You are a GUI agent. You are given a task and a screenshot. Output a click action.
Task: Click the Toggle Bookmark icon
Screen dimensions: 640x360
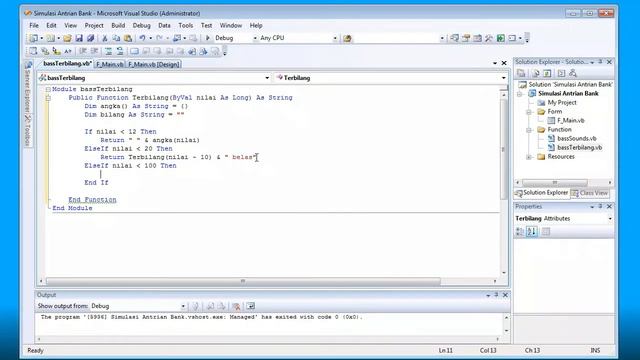(134, 51)
